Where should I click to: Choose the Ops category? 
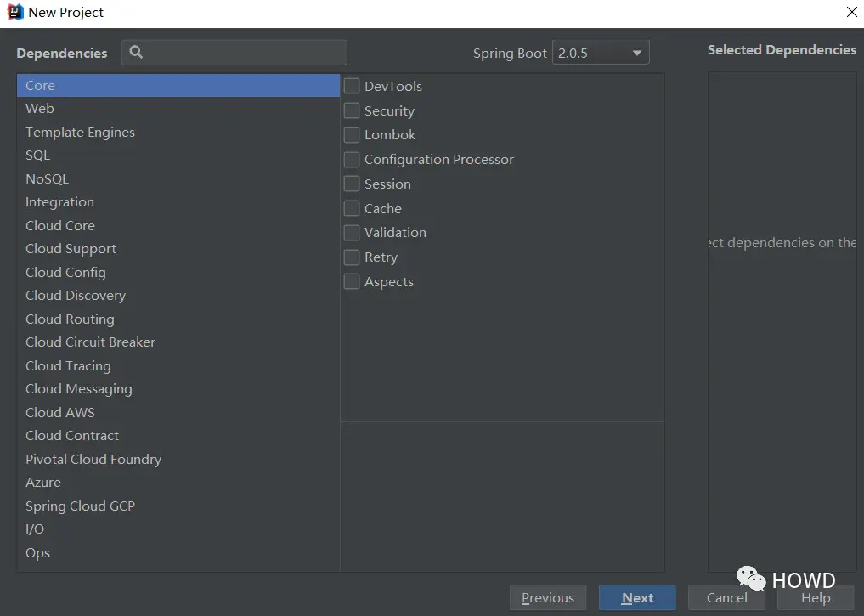[178, 553]
